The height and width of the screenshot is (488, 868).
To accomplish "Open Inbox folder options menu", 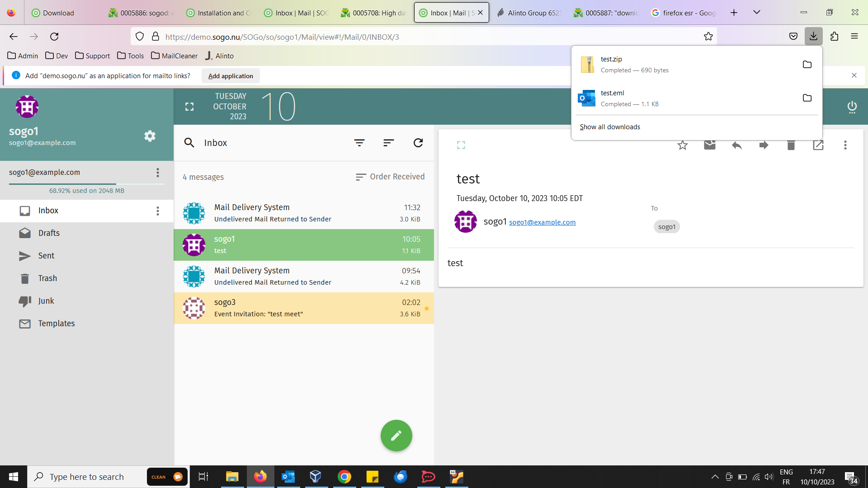I will (x=158, y=211).
